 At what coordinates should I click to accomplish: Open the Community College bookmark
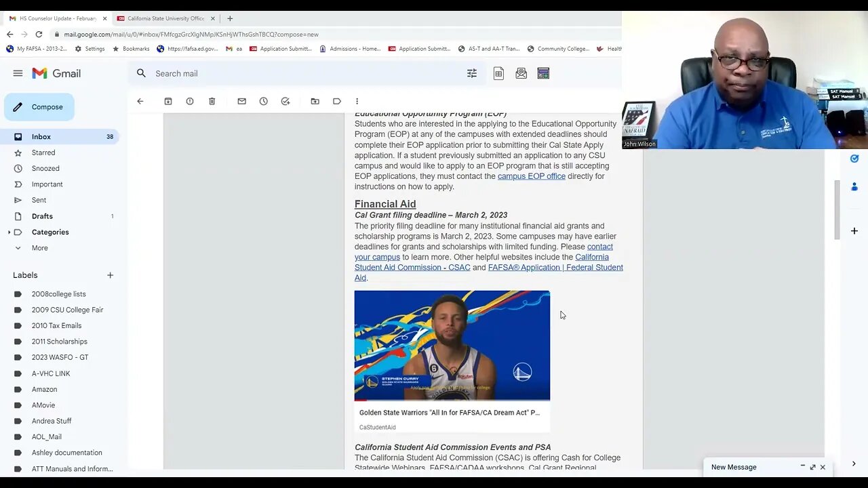(x=558, y=49)
